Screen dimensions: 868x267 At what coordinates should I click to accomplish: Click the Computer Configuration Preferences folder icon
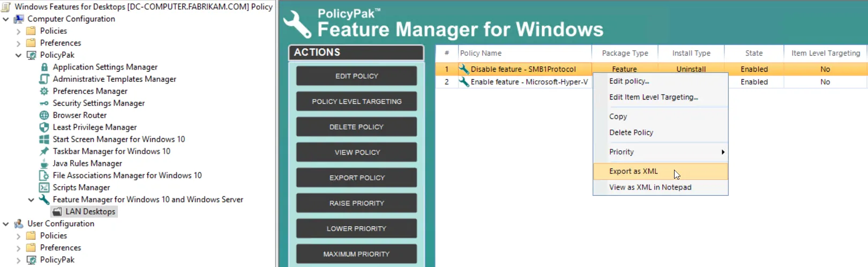point(32,43)
